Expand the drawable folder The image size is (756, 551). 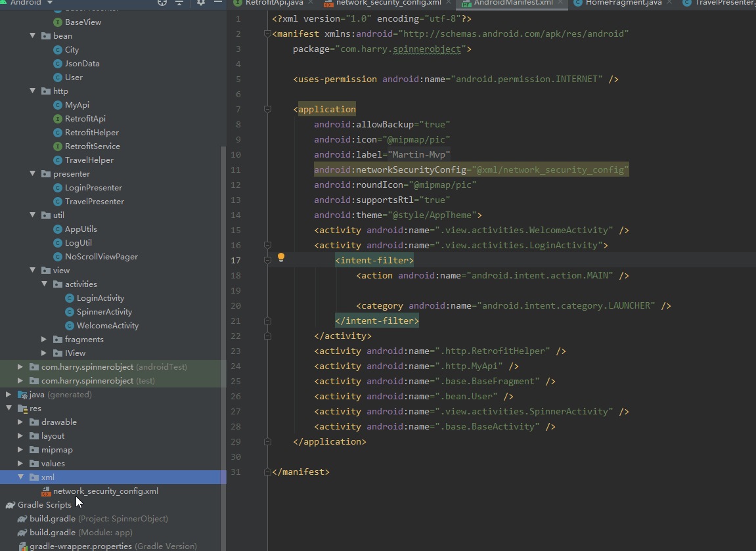tap(20, 422)
